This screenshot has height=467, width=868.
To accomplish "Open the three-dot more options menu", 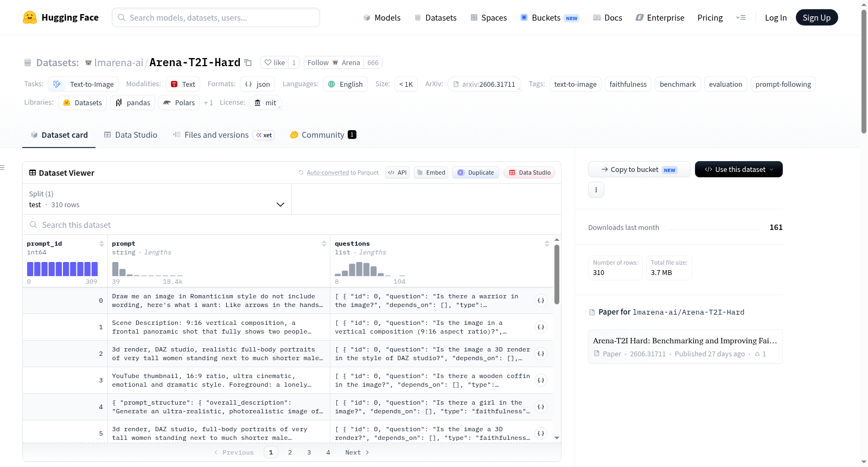I will 596,190.
